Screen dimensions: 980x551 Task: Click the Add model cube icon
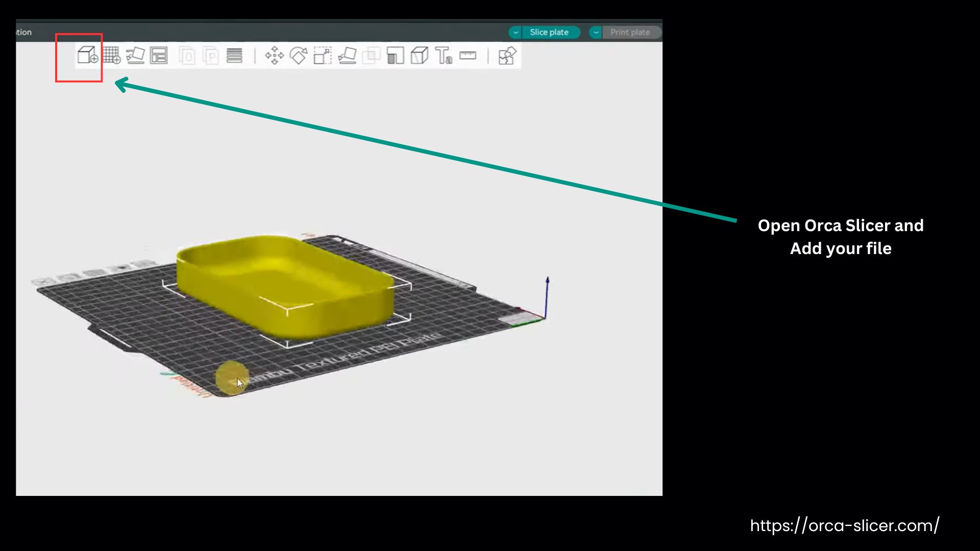(x=87, y=55)
